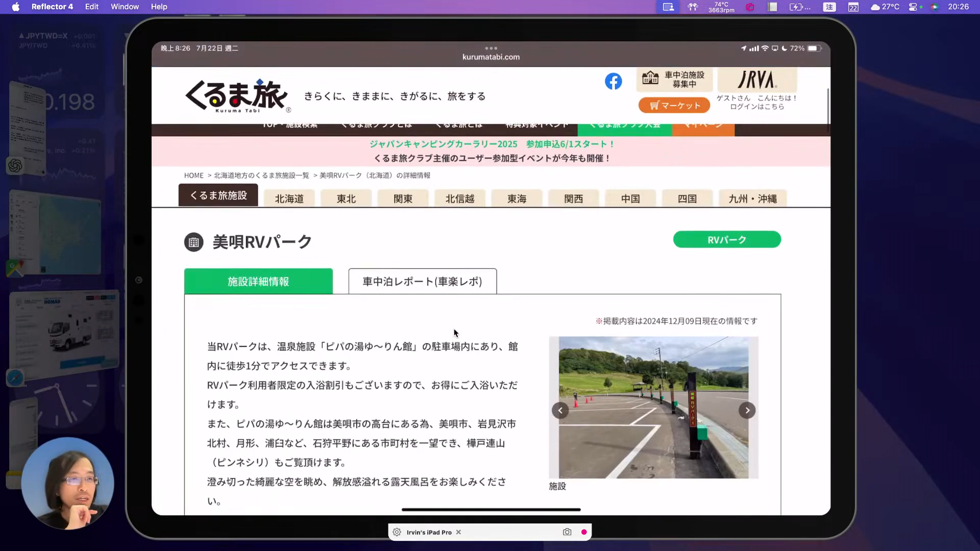Open the Facebook icon link
Image resolution: width=980 pixels, height=551 pixels.
613,81
